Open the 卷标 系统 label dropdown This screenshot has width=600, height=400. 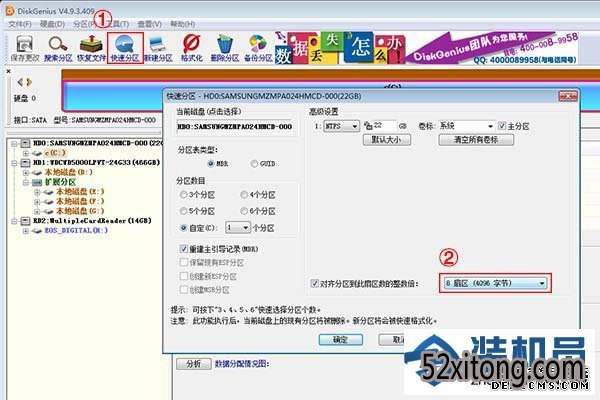coord(466,126)
